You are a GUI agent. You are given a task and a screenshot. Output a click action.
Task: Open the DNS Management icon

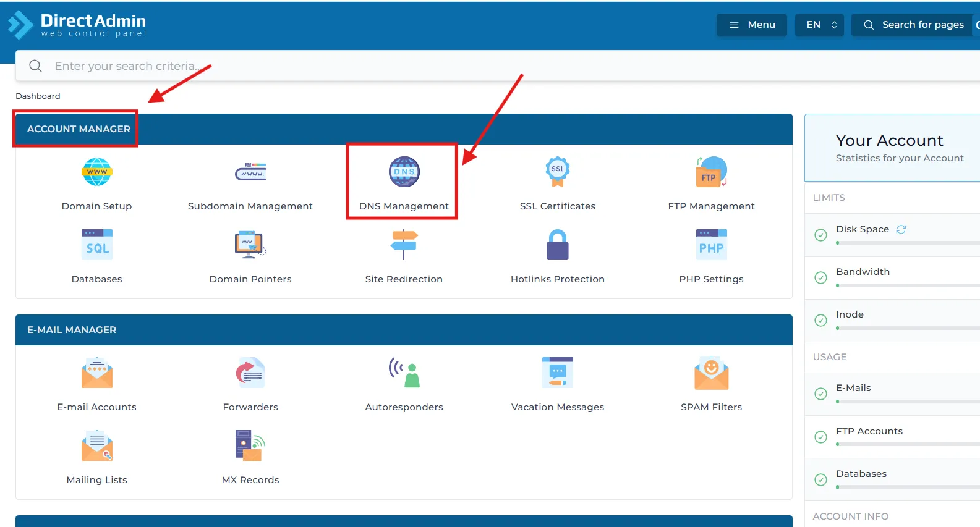coord(404,172)
